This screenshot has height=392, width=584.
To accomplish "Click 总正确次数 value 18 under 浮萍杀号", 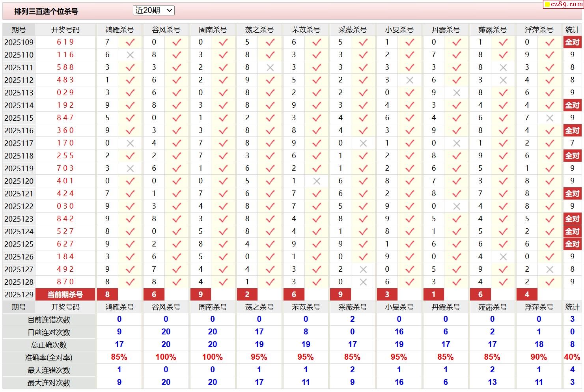I will (x=539, y=345).
